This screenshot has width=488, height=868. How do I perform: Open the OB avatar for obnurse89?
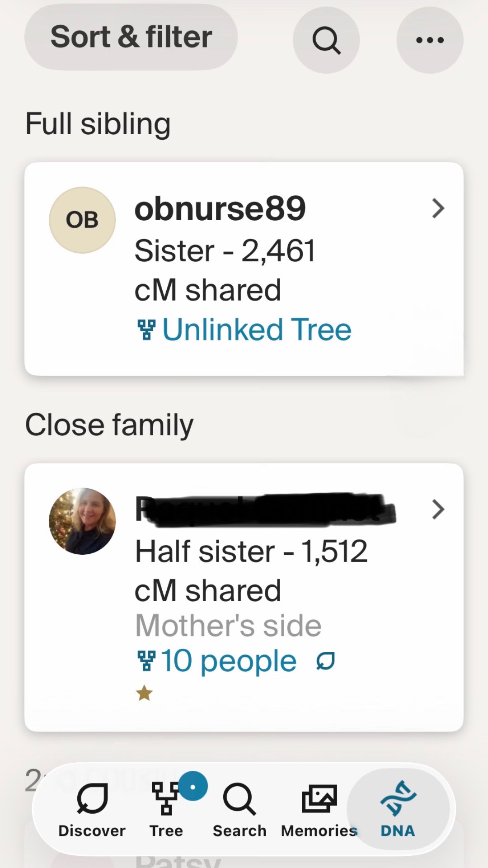click(82, 220)
